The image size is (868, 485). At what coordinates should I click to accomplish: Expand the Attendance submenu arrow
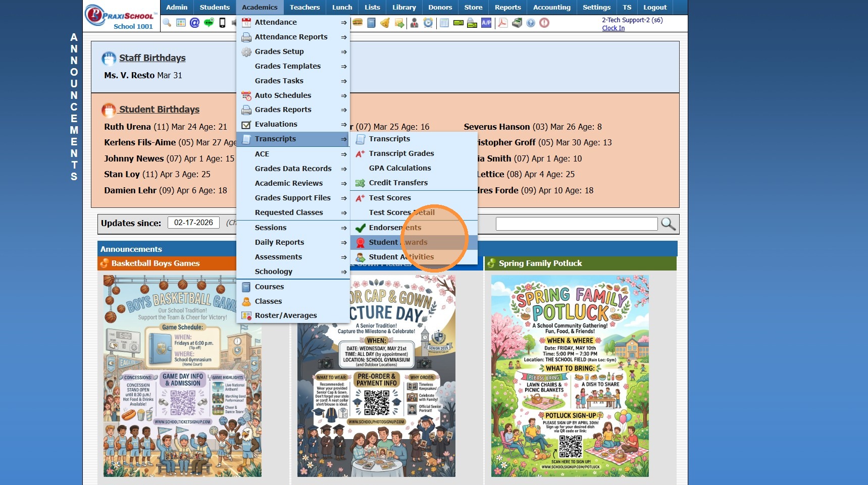tap(343, 23)
